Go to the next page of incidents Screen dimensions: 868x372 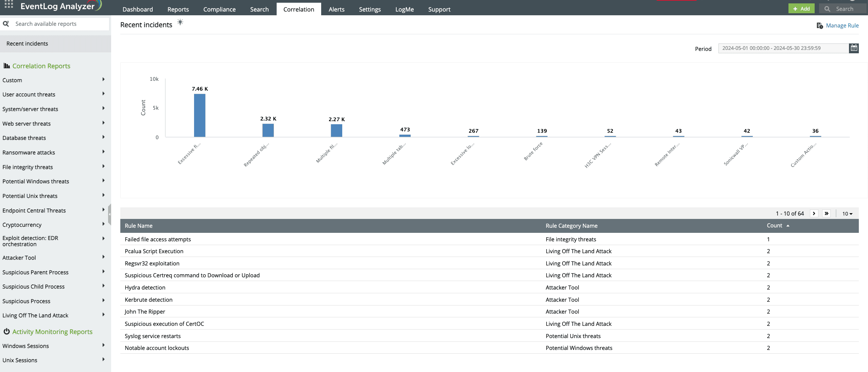coord(814,213)
